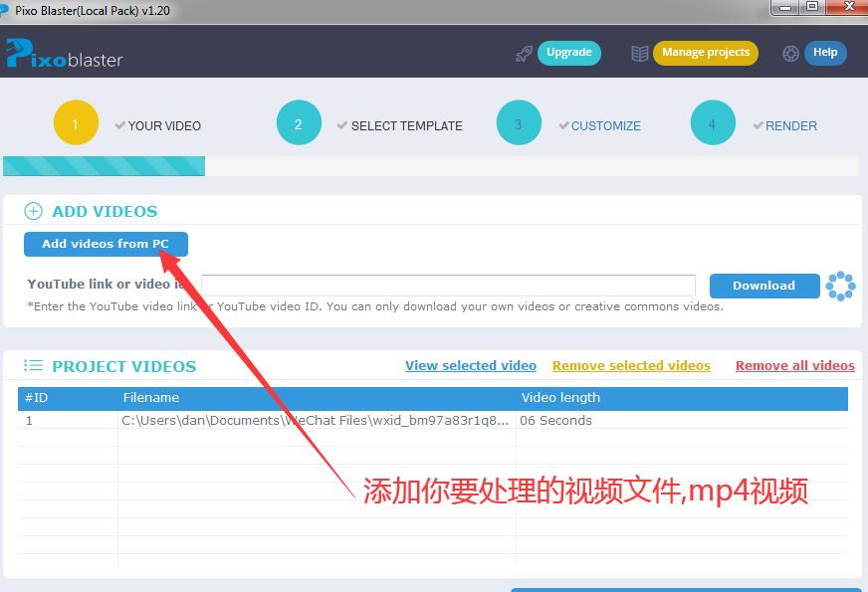Select the yellow step 1 YOUR VIDEO circle
The width and height of the screenshot is (868, 592).
(76, 121)
